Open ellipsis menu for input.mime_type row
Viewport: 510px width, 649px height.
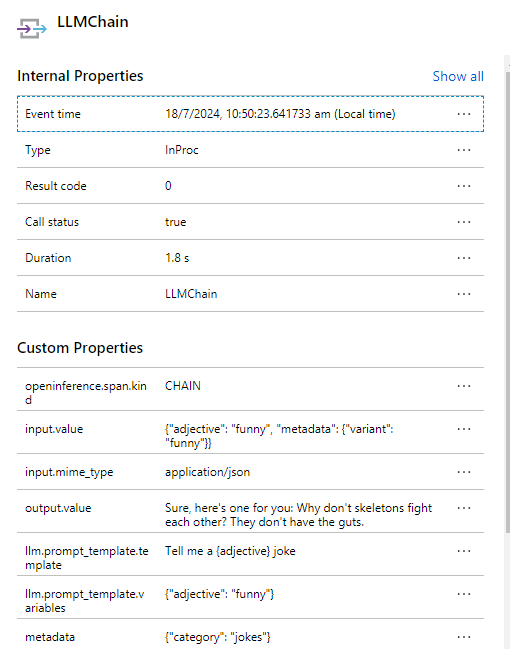tap(464, 472)
